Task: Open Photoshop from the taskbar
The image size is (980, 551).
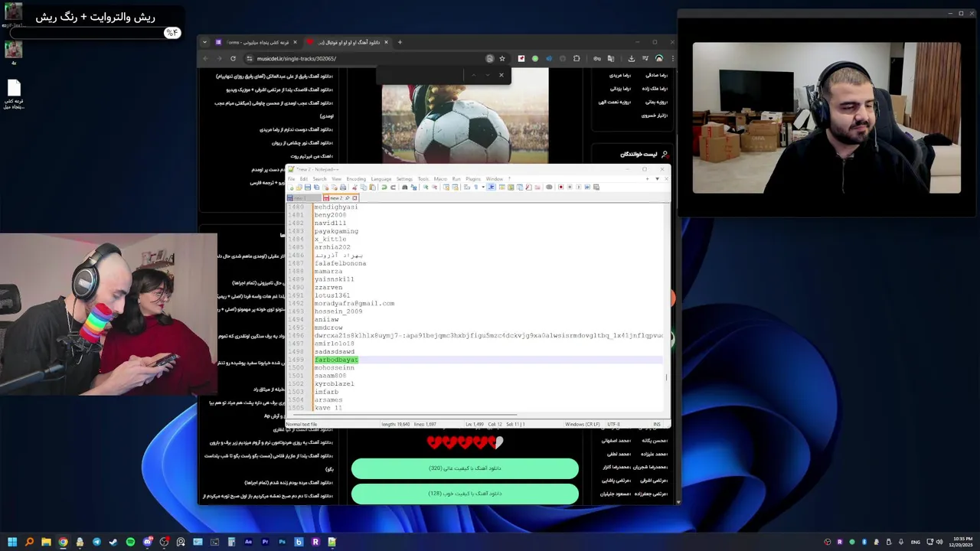Action: pos(282,542)
